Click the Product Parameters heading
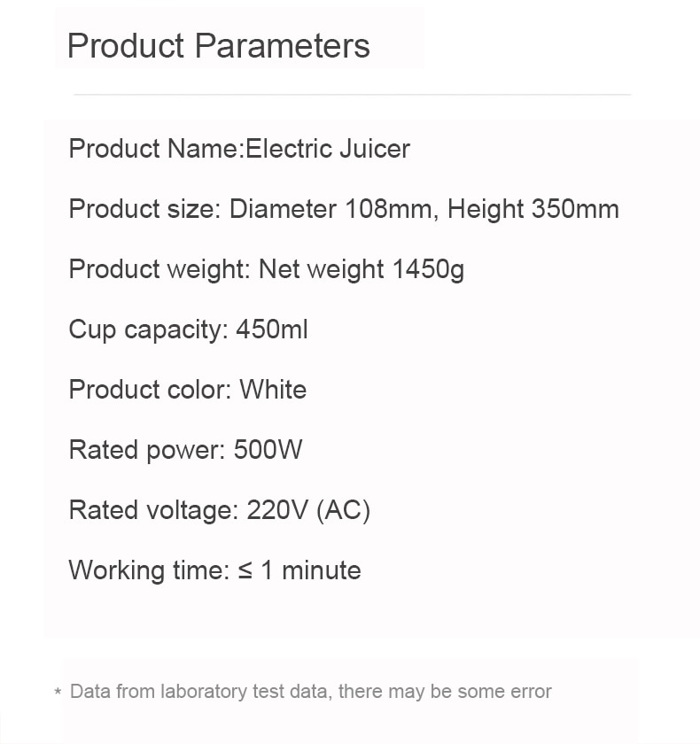Screen dimensions: 700x744 pyautogui.click(x=218, y=46)
